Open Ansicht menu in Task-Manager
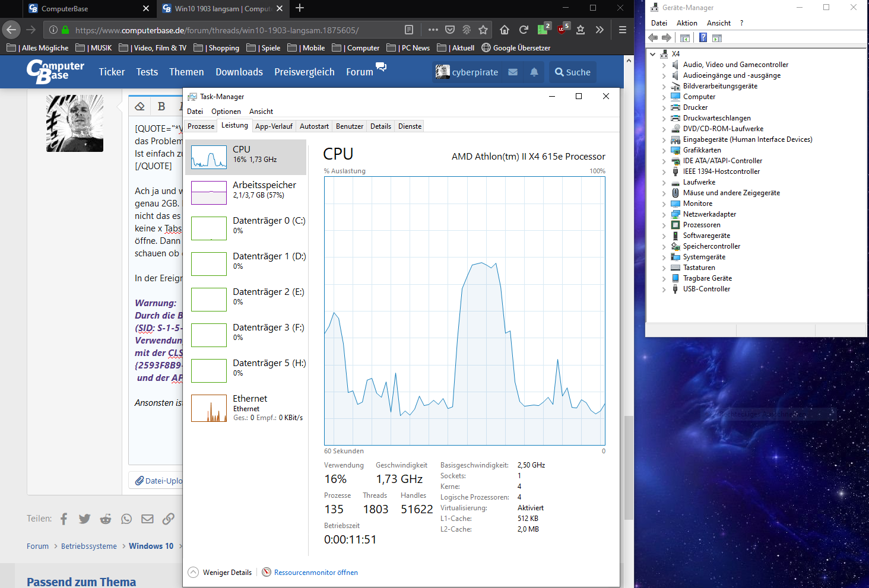869x588 pixels. coord(261,112)
